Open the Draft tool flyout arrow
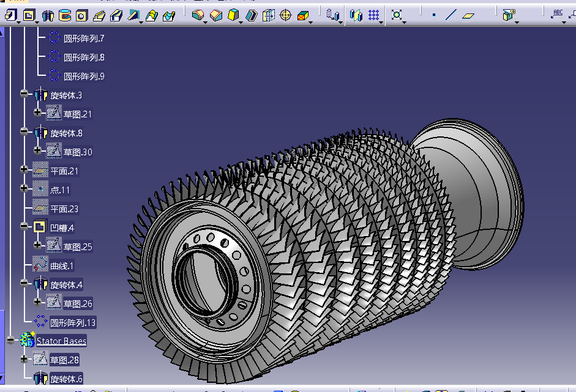The width and height of the screenshot is (576, 392). click(x=241, y=23)
